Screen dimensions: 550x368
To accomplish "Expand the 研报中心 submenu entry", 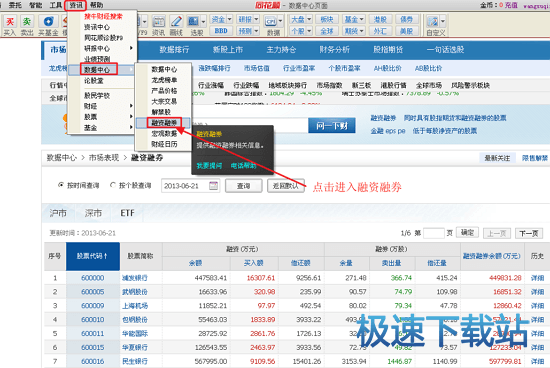I will point(102,48).
